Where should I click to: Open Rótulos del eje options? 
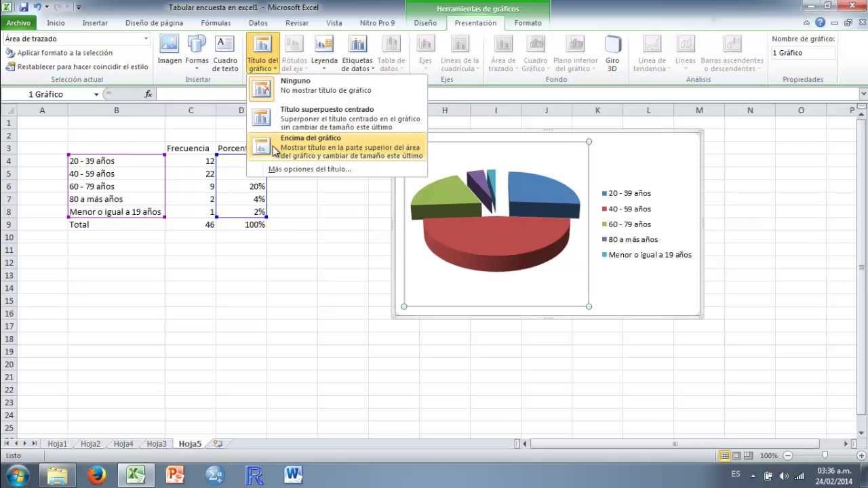click(x=294, y=53)
